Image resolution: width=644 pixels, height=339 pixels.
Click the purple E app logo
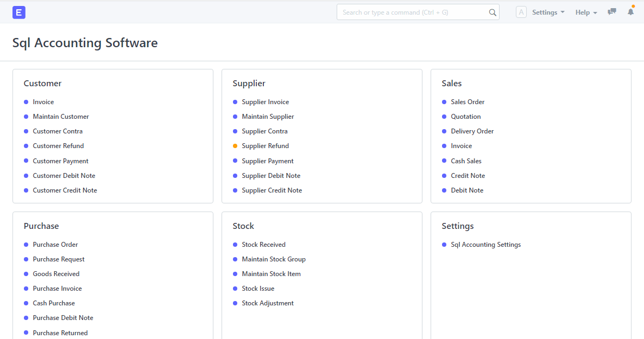pos(19,12)
